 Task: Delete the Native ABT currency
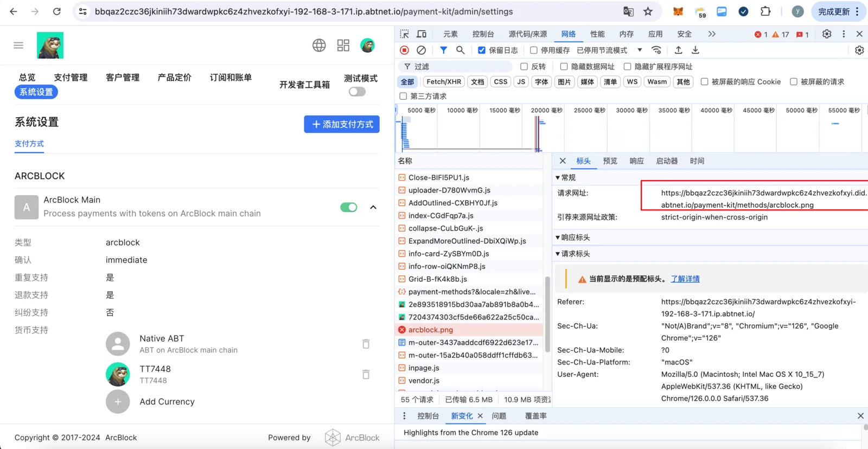click(366, 344)
